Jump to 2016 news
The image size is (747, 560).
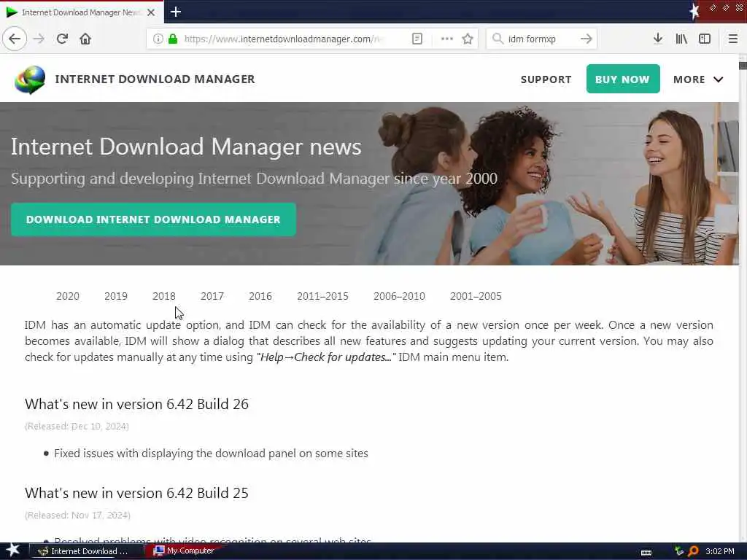click(260, 296)
